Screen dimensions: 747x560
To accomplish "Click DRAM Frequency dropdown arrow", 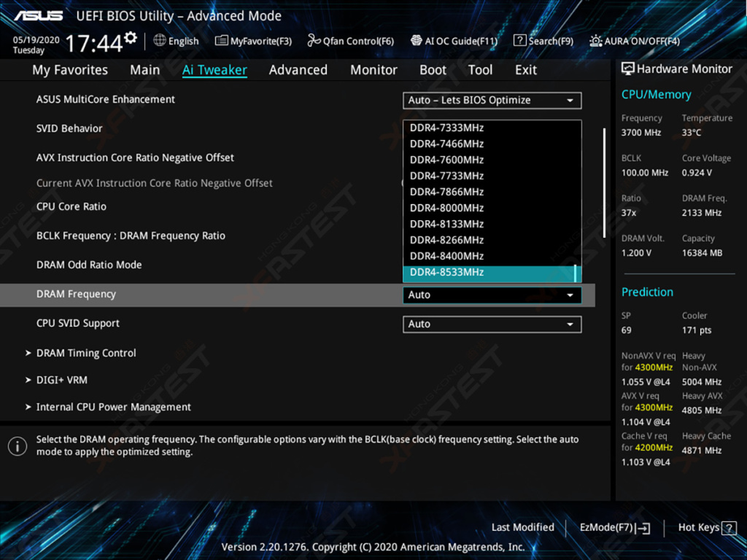I will 570,295.
